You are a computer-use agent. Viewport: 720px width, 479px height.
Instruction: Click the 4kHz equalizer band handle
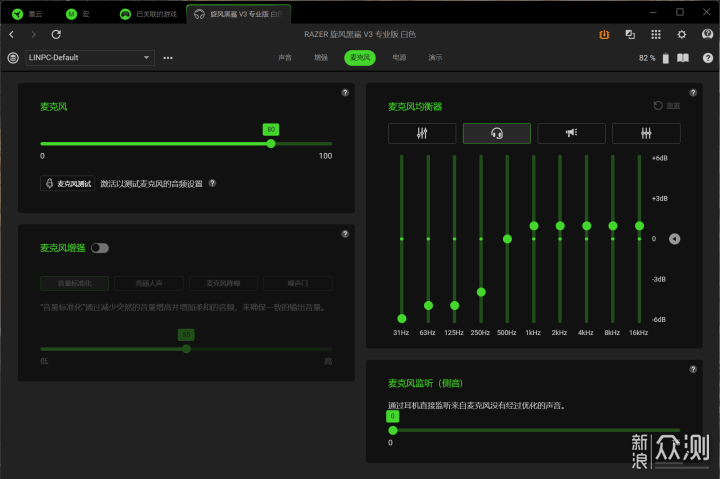(x=586, y=225)
